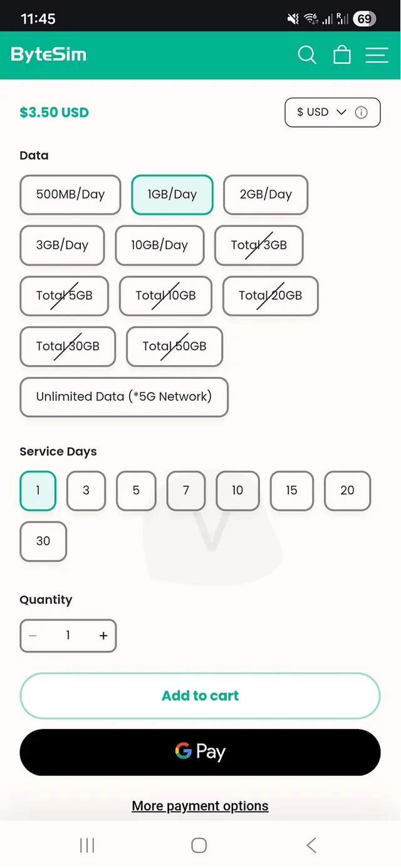Select the 500MB/Day data option

(70, 194)
